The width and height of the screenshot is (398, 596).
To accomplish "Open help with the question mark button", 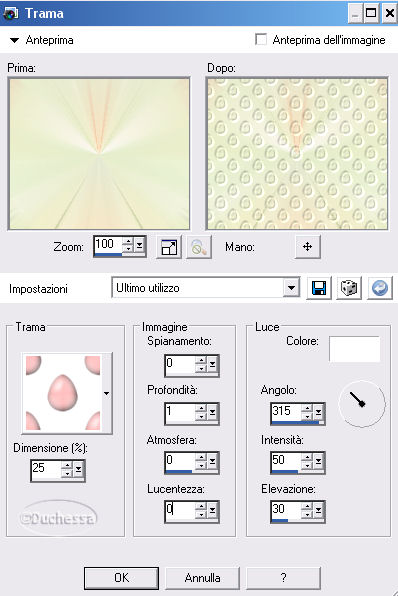I will click(x=283, y=578).
